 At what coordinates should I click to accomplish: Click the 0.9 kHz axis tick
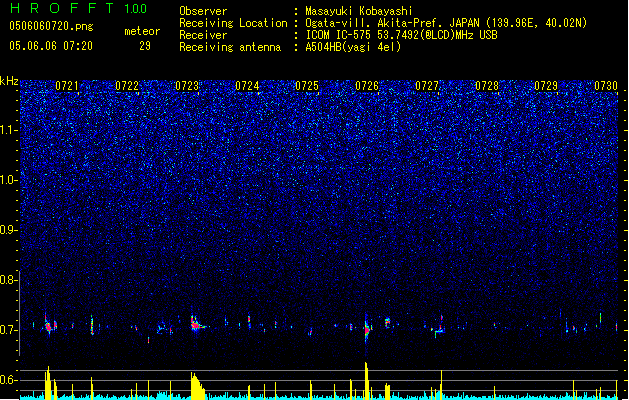click(9, 230)
